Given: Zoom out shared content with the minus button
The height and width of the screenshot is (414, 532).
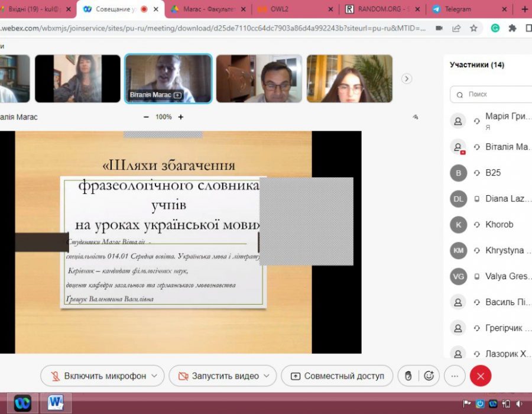Looking at the screenshot, I should [x=146, y=117].
